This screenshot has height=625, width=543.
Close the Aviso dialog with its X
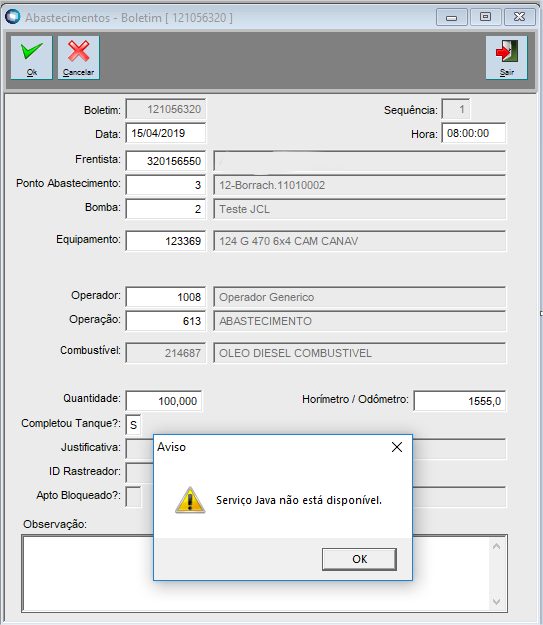click(397, 447)
